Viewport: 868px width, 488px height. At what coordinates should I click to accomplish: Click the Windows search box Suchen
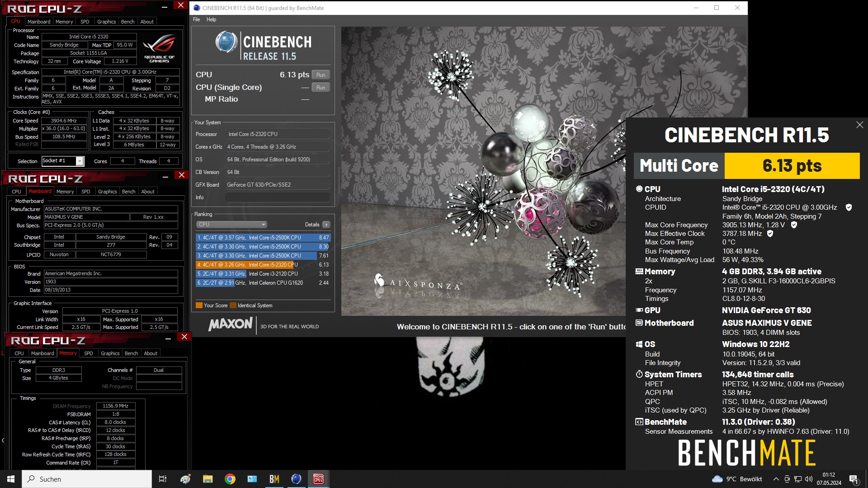(87, 479)
